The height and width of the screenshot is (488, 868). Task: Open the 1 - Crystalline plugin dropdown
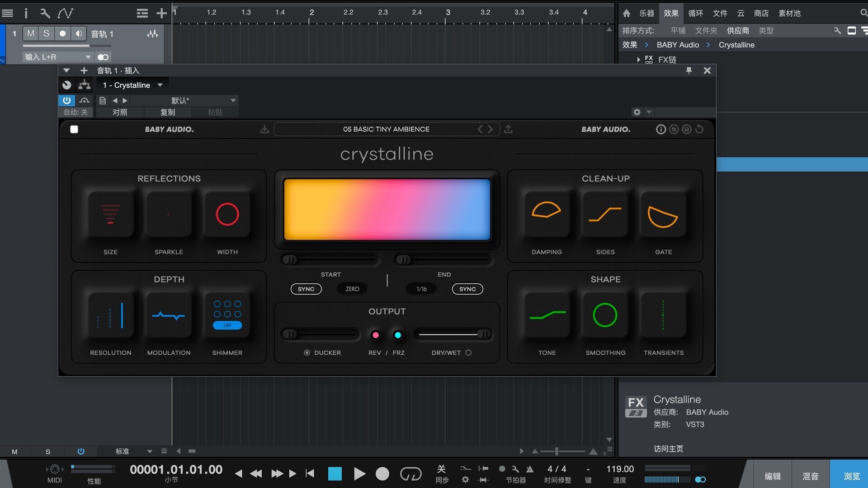pyautogui.click(x=132, y=85)
